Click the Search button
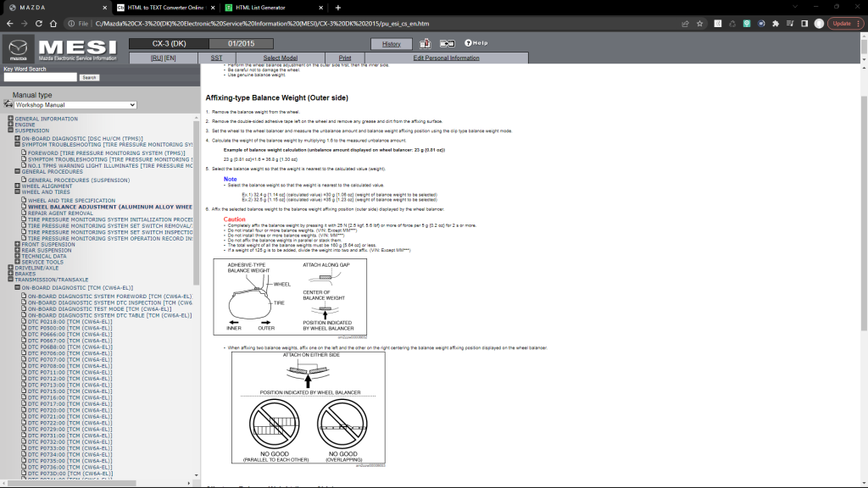 click(x=89, y=77)
